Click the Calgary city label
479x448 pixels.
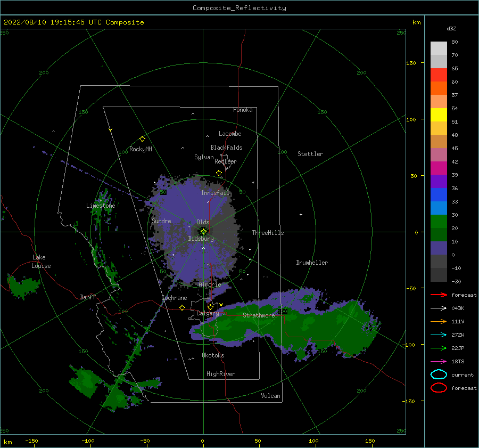[x=208, y=313]
